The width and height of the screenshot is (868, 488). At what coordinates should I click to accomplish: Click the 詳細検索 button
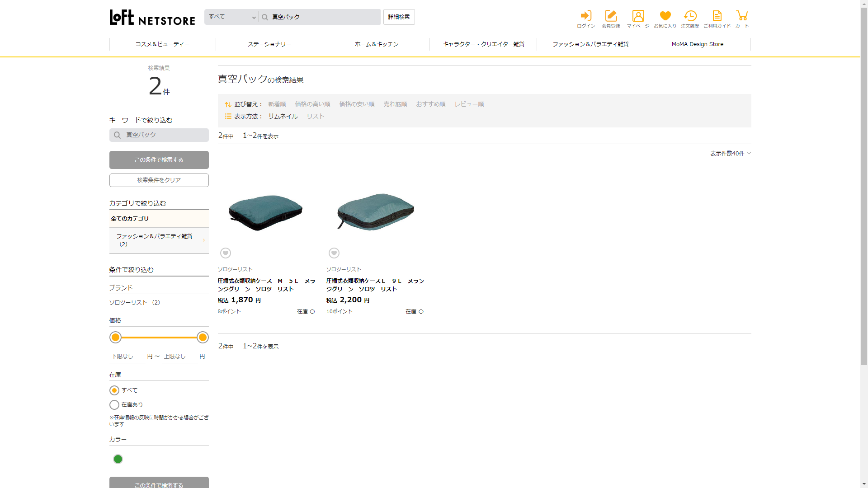[x=399, y=17]
